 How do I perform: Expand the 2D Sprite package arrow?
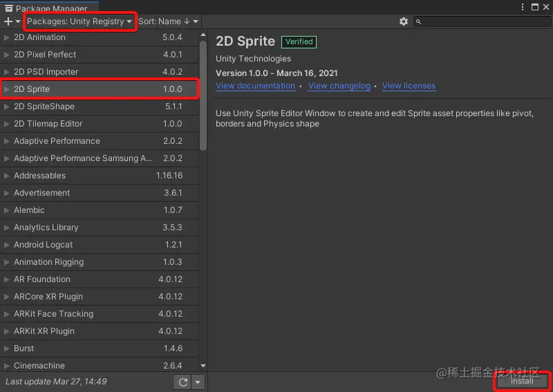6,89
